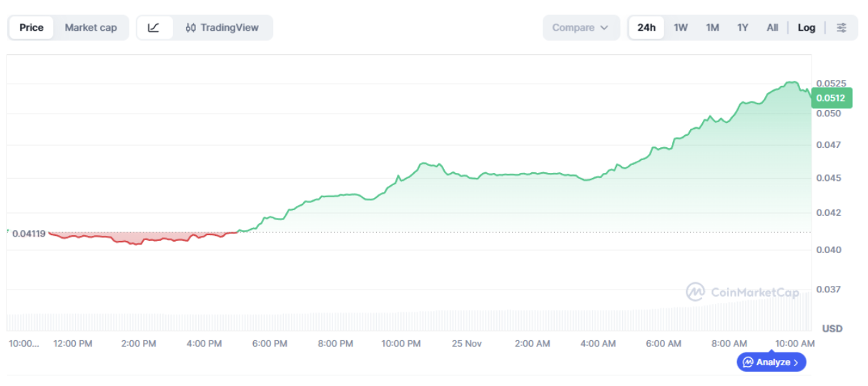Viewport: 868px width, 386px height.
Task: Click the CoinMarketCap watermark logo
Action: coord(695,292)
